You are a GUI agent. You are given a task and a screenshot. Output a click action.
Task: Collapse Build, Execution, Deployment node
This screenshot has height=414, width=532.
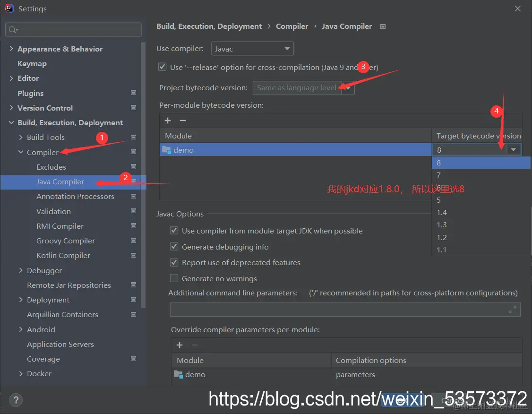11,122
